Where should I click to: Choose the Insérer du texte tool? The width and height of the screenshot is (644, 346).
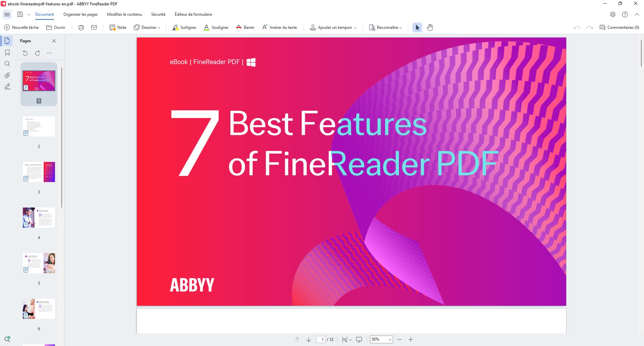coord(279,27)
